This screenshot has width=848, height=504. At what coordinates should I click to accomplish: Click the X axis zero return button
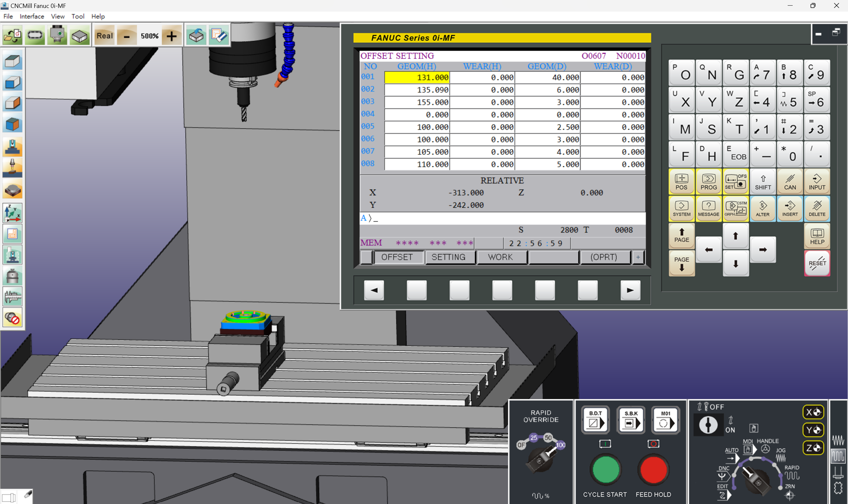click(x=813, y=412)
